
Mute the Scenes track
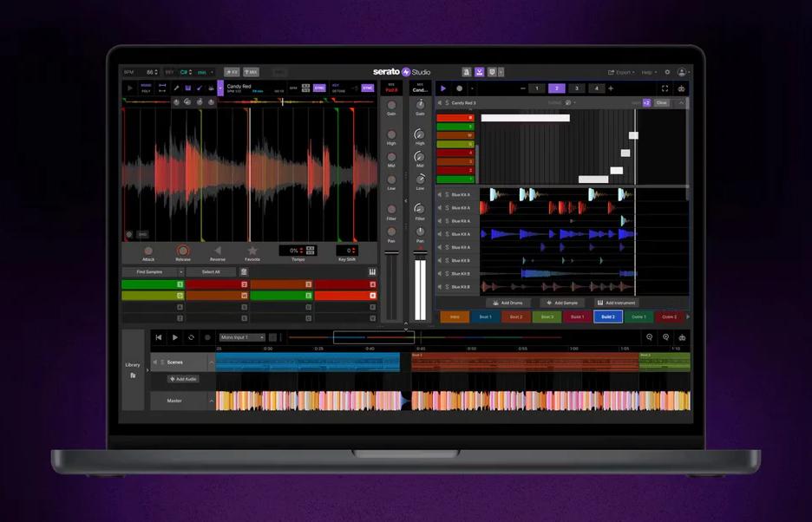(154, 362)
